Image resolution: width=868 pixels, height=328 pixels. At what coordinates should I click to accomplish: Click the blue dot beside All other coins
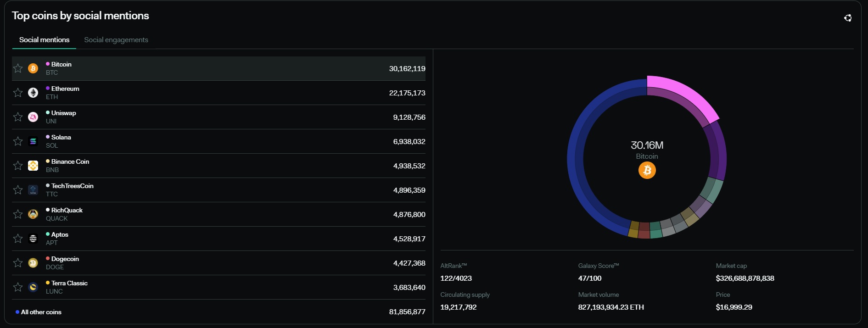(x=17, y=312)
